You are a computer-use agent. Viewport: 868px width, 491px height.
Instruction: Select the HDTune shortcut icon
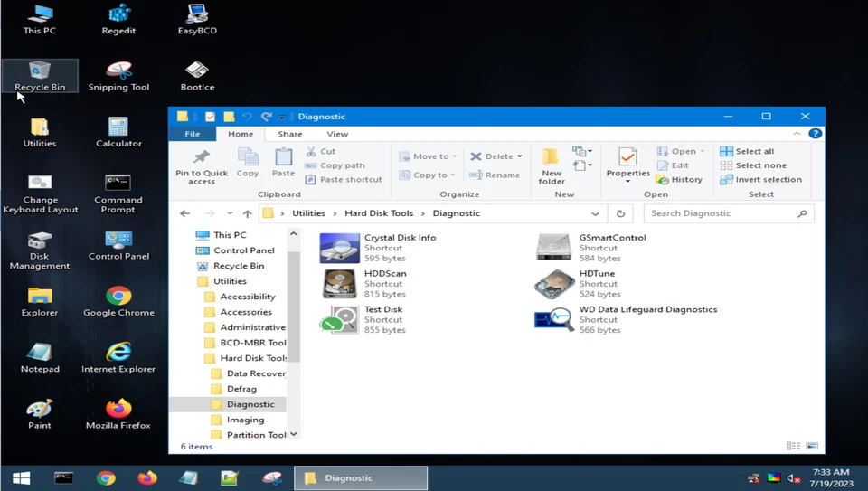coord(554,284)
